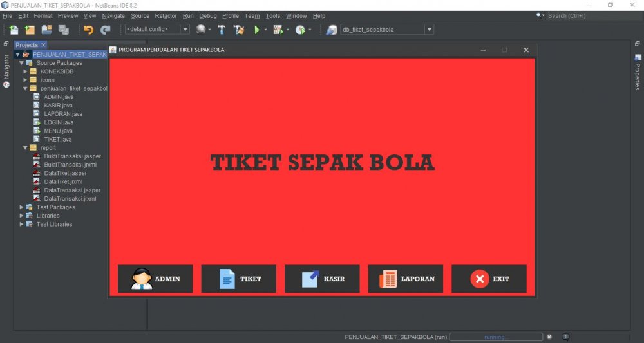Image resolution: width=644 pixels, height=343 pixels.
Task: Open the db_tiket_sepakbola dropdown
Action: pos(429,30)
